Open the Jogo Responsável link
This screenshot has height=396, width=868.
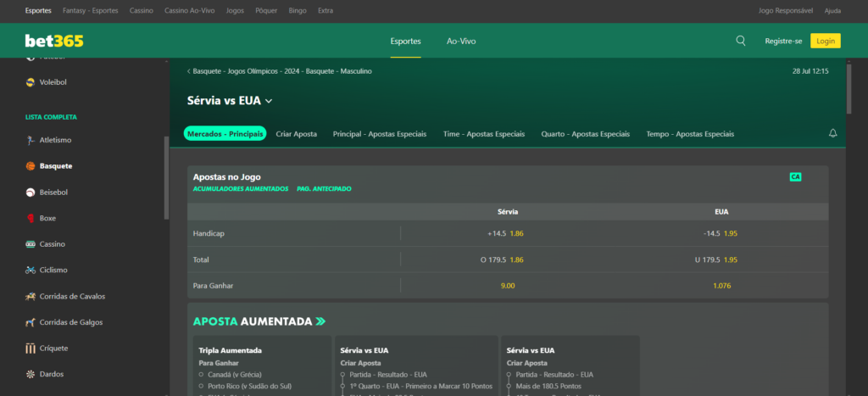[x=786, y=10]
